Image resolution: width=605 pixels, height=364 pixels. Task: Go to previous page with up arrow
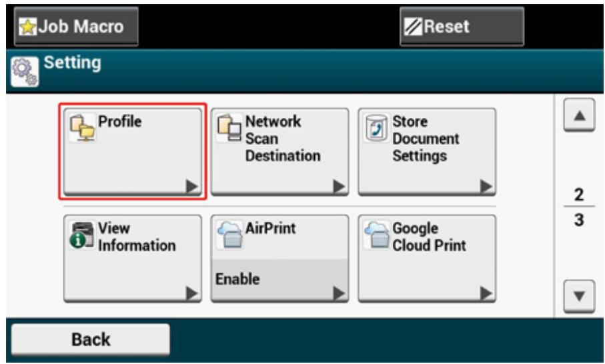coord(579,115)
